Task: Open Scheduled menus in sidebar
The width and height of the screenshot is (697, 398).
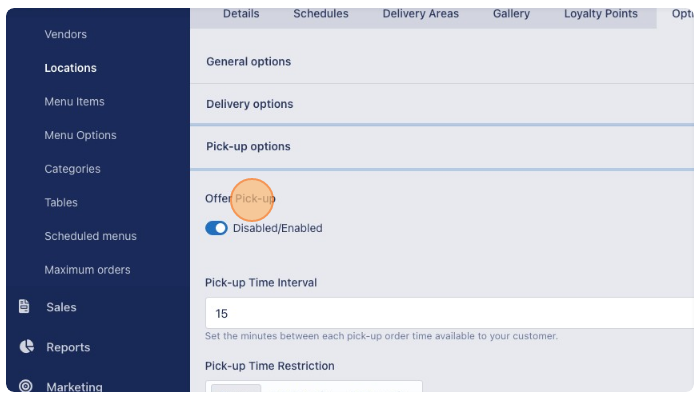Action: pyautogui.click(x=90, y=236)
